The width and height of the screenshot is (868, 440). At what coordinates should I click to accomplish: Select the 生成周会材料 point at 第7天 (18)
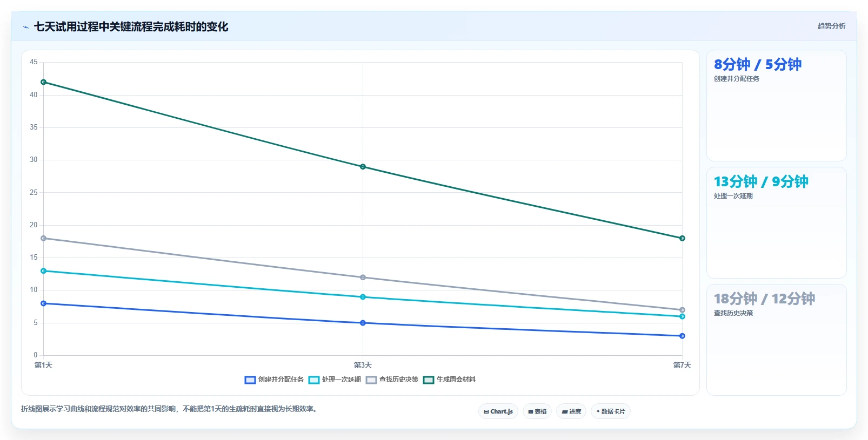[x=682, y=238]
